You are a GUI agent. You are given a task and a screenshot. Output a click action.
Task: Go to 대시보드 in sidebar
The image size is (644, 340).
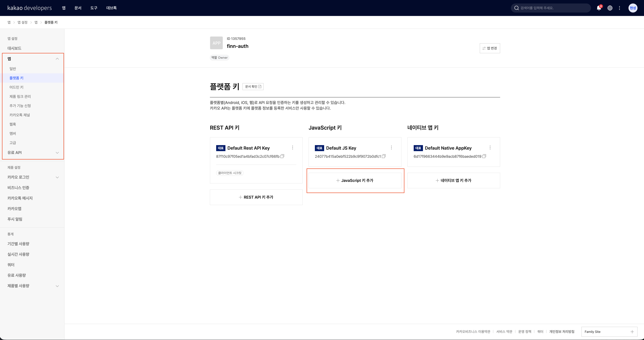pos(14,48)
